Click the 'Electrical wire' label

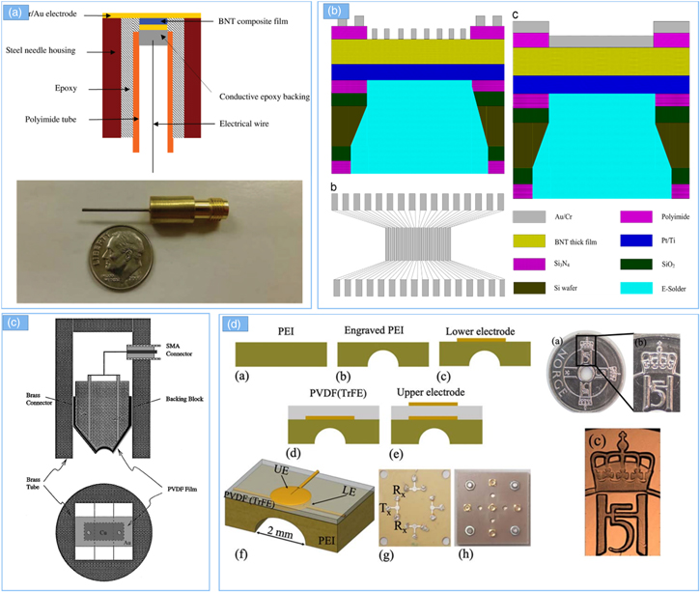(x=244, y=124)
